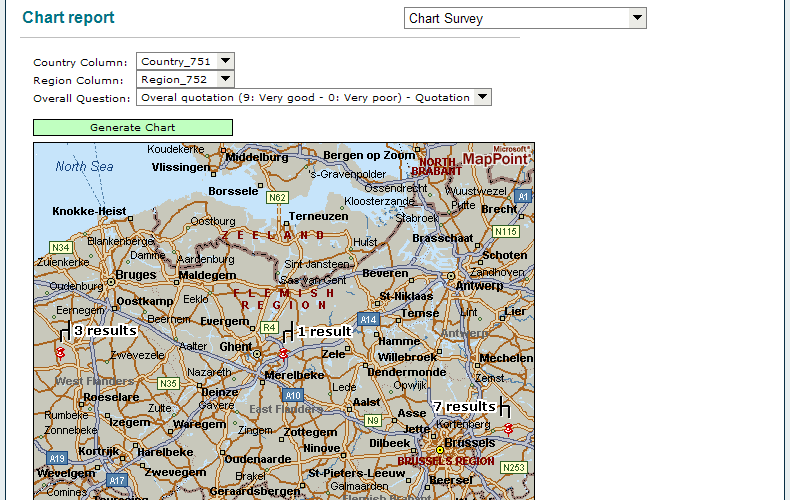This screenshot has width=790, height=500.
Task: Click the N62 road sign on map
Action: point(277,198)
